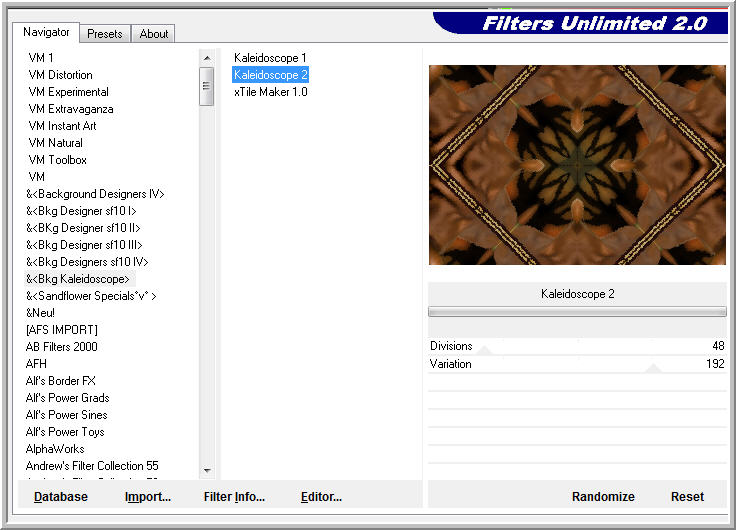Click the Database button
This screenshot has width=736, height=530.
coord(61,497)
